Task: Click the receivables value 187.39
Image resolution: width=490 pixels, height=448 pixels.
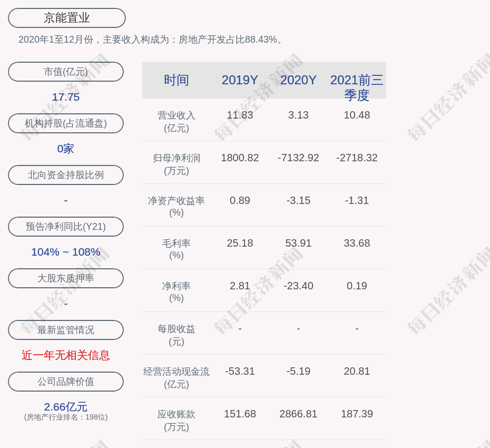Action: 357,414
